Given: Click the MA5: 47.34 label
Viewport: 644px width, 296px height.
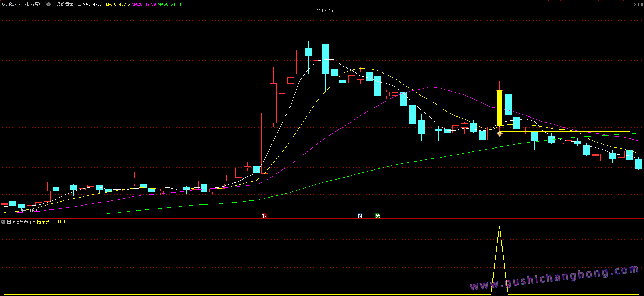Looking at the screenshot, I should tap(93, 4).
